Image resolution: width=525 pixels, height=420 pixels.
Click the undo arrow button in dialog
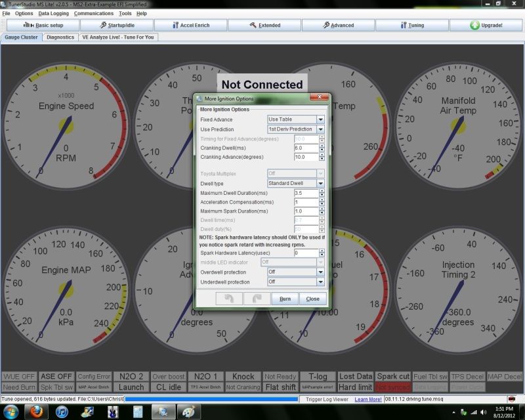229,299
